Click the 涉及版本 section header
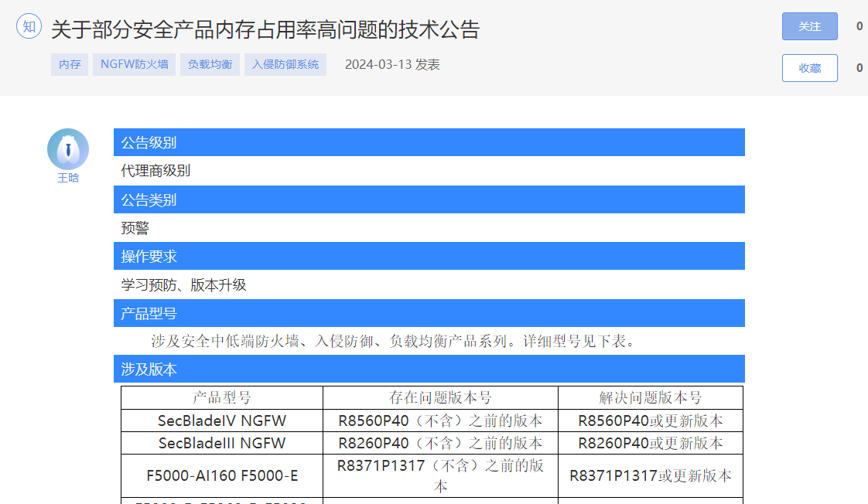The height and width of the screenshot is (504, 868). pyautogui.click(x=429, y=369)
